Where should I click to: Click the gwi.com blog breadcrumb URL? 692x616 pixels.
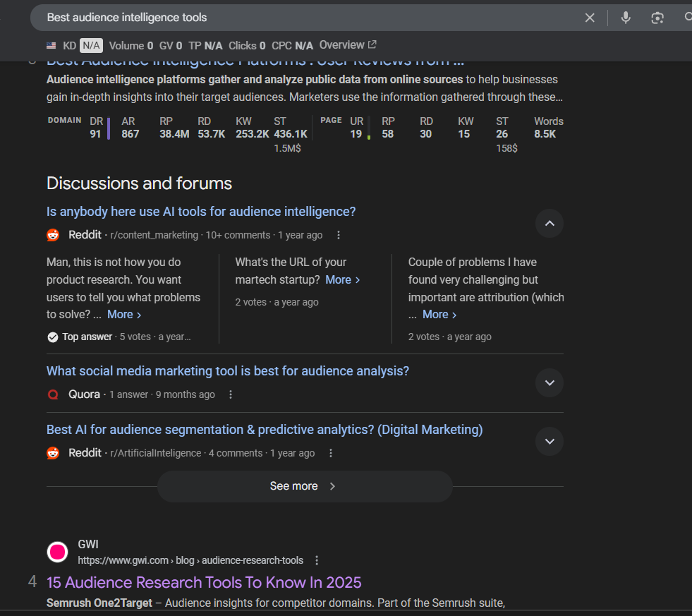[x=190, y=560]
